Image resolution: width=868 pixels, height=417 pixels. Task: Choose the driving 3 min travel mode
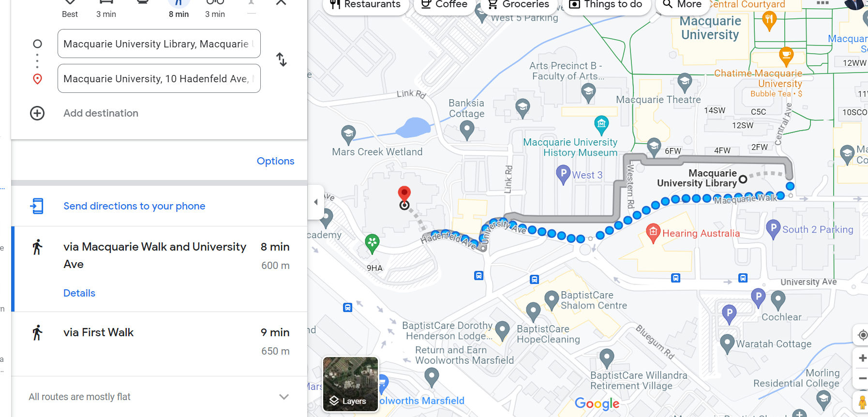pyautogui.click(x=106, y=9)
